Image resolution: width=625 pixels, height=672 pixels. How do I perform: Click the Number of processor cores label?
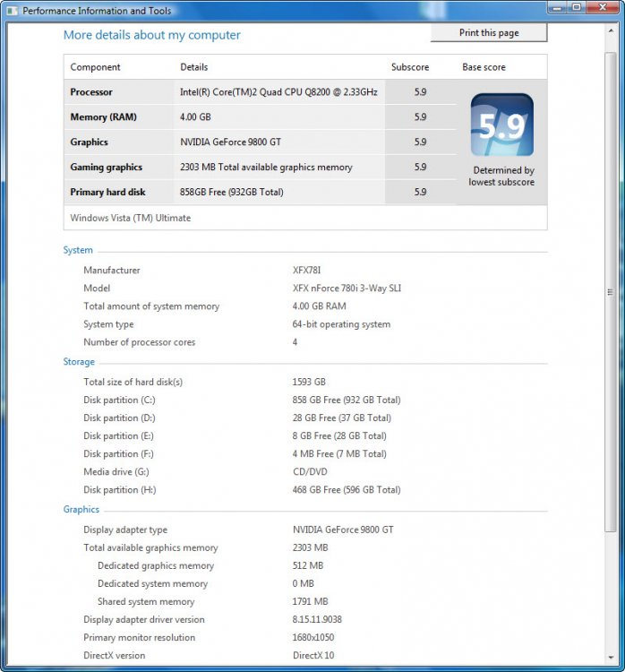[139, 342]
